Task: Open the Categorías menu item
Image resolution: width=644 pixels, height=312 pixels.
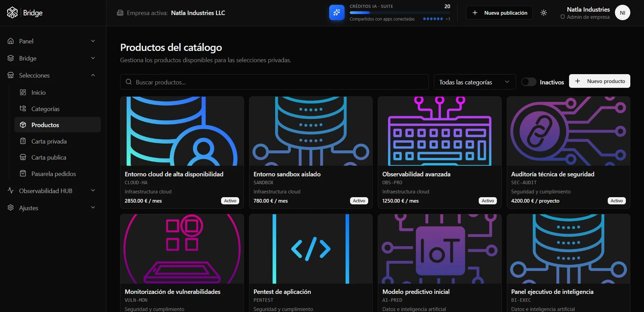Action: [57, 109]
